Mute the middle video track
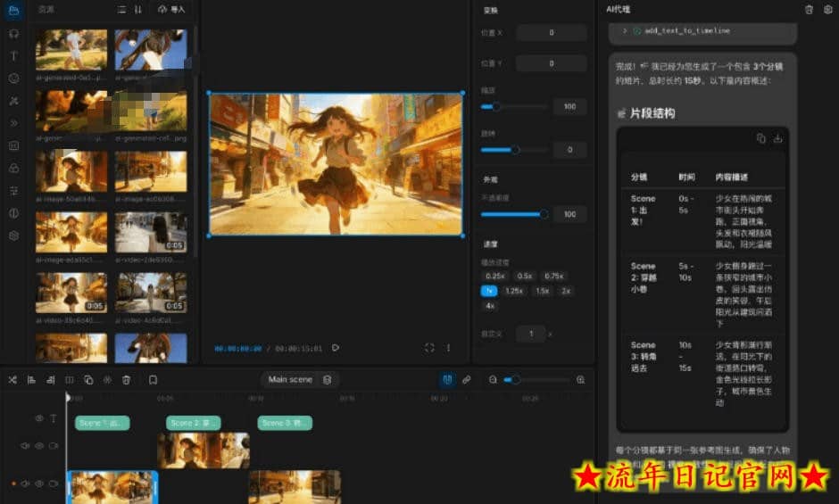Image resolution: width=839 pixels, height=504 pixels. tap(25, 446)
